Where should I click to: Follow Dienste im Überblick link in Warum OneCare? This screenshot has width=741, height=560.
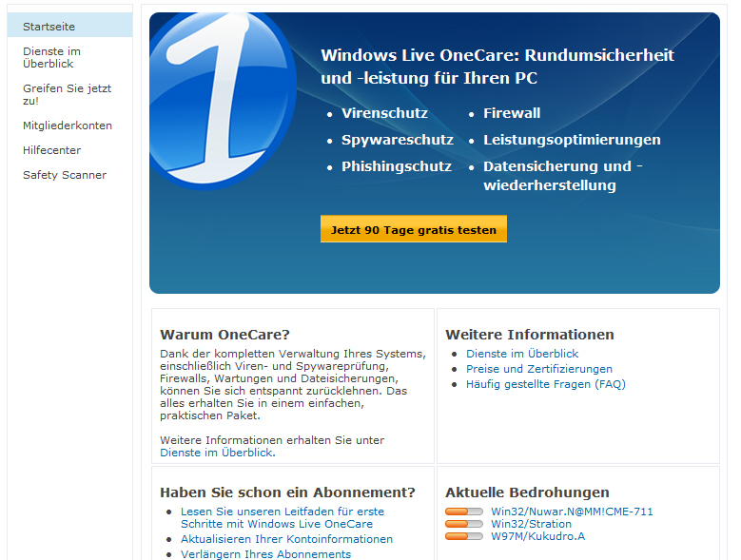point(216,453)
